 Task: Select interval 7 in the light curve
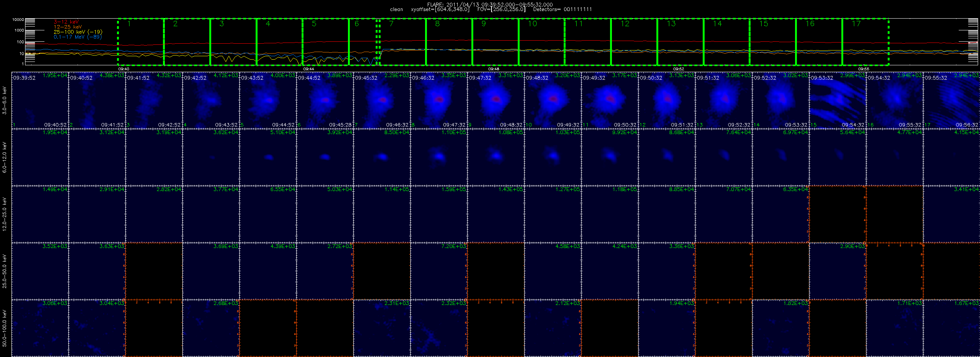tap(402, 42)
